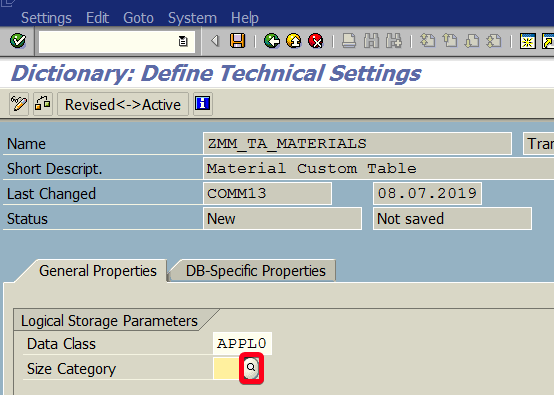Select the New status value

282,219
